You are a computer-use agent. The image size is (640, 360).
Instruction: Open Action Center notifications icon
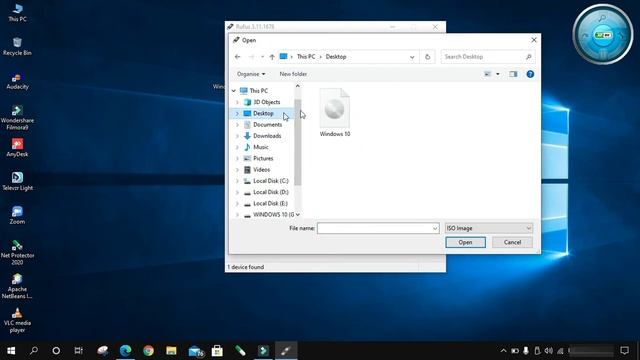(624, 351)
